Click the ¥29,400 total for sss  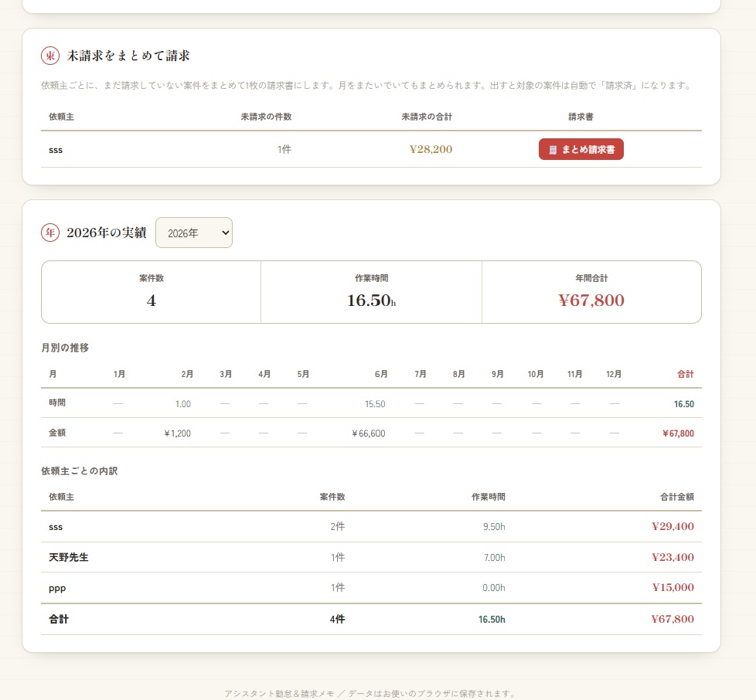point(673,527)
